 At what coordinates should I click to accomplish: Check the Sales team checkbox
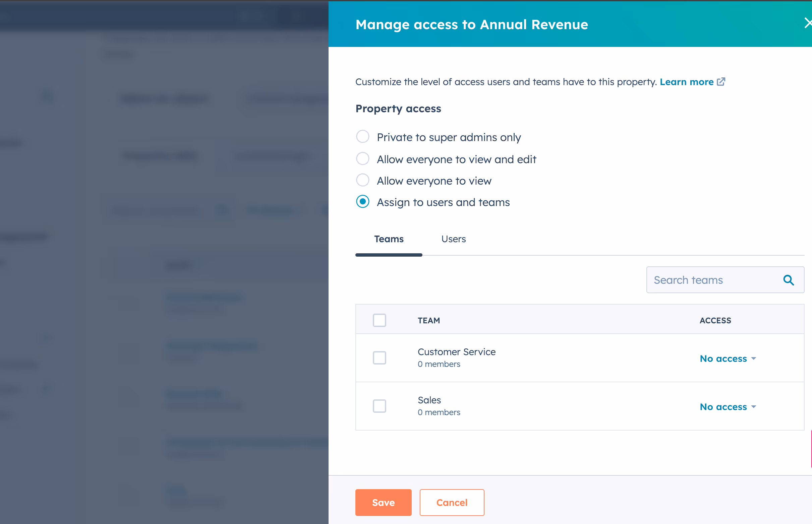pyautogui.click(x=379, y=406)
